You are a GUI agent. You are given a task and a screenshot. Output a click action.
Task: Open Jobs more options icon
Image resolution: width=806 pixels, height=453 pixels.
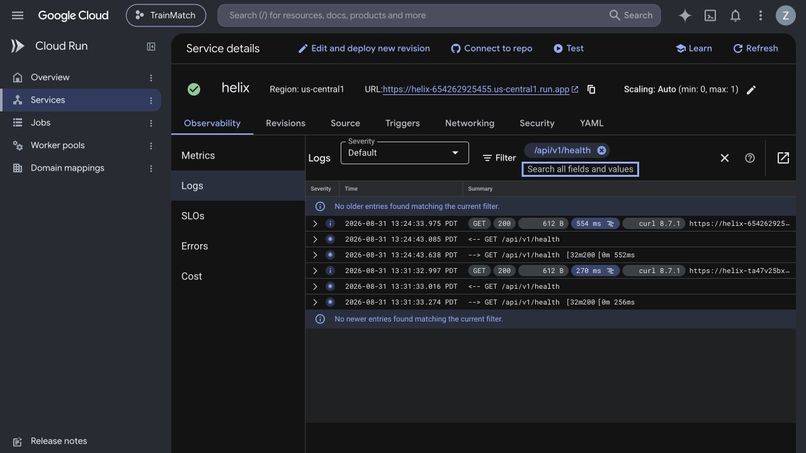click(151, 123)
